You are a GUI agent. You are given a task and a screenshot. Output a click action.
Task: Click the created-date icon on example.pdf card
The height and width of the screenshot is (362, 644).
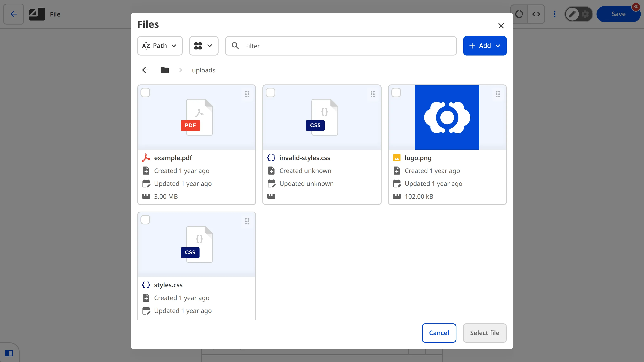tap(146, 171)
